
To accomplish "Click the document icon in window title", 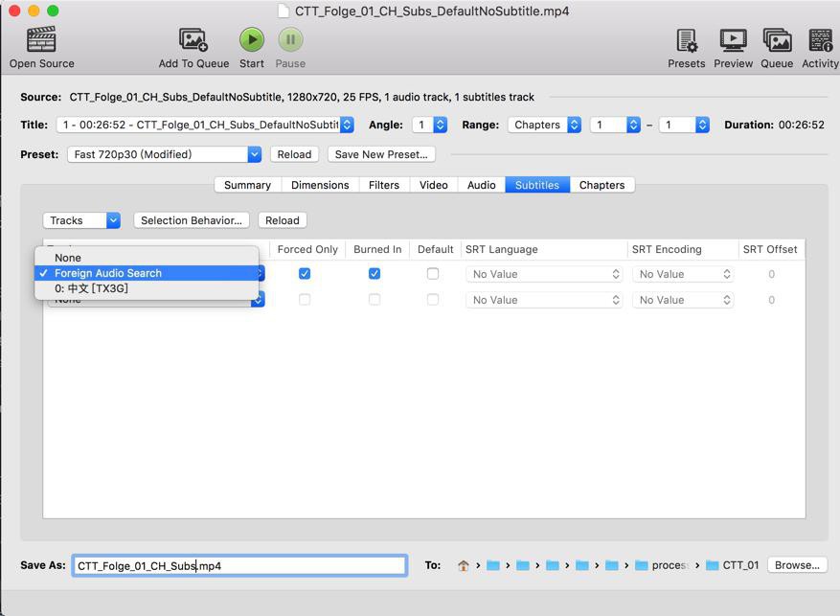I will [x=284, y=11].
